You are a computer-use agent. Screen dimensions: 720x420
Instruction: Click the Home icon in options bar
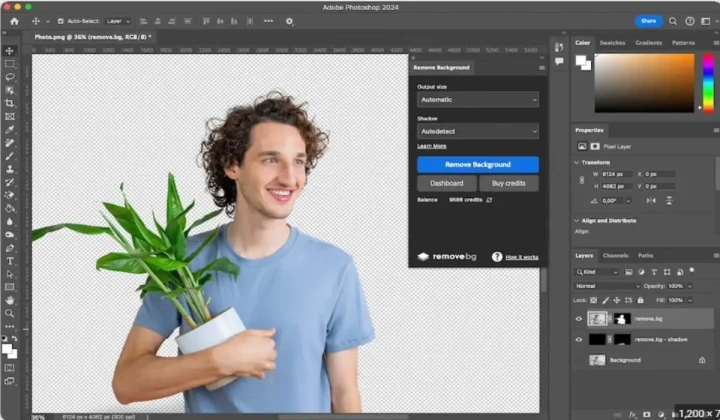tap(15, 21)
